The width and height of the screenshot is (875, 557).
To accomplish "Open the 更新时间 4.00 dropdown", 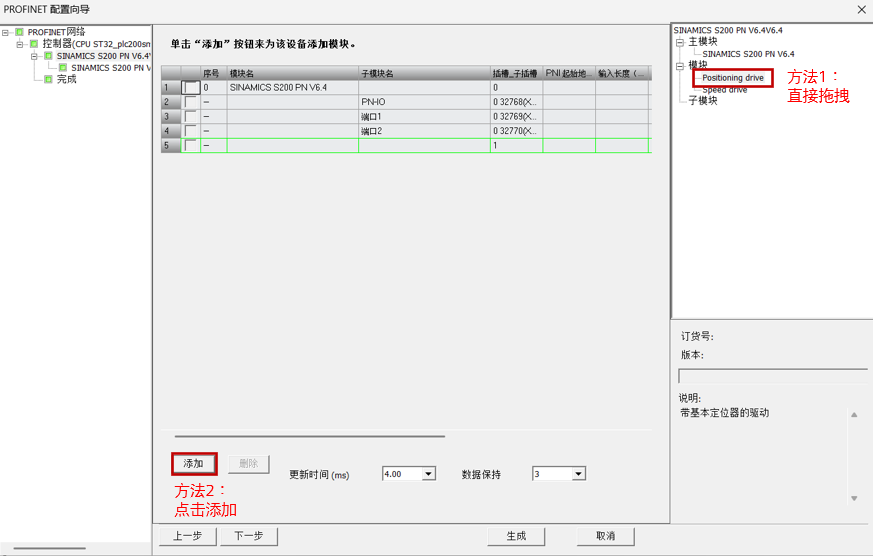I will 428,474.
